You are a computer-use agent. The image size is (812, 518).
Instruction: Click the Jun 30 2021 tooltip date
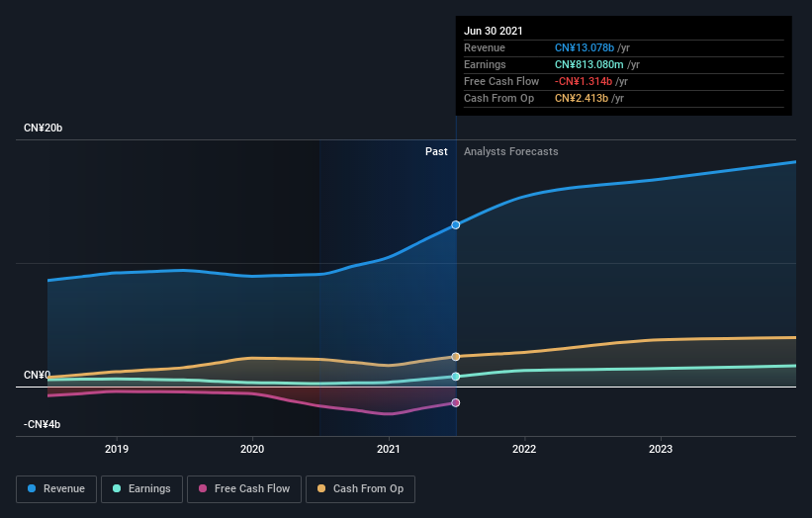[x=493, y=31]
